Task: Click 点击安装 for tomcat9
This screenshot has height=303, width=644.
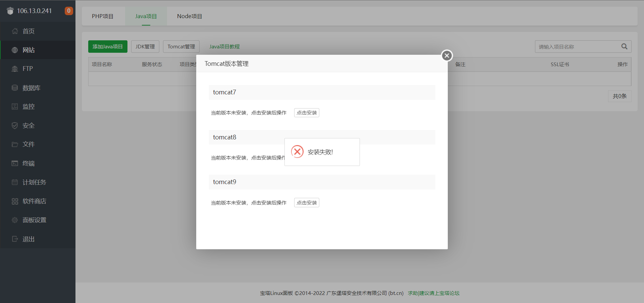Action: (307, 203)
